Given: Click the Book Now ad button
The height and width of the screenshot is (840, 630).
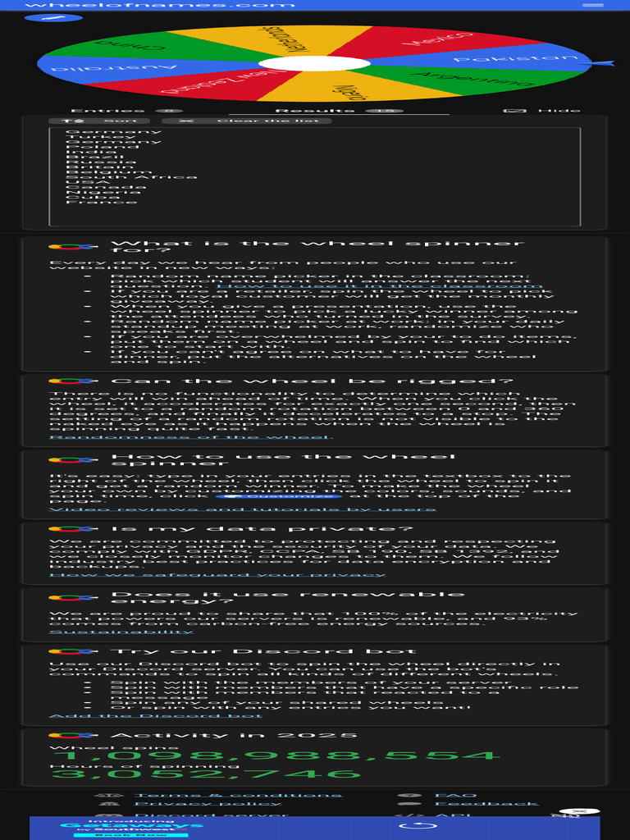Looking at the screenshot, I should [130, 835].
